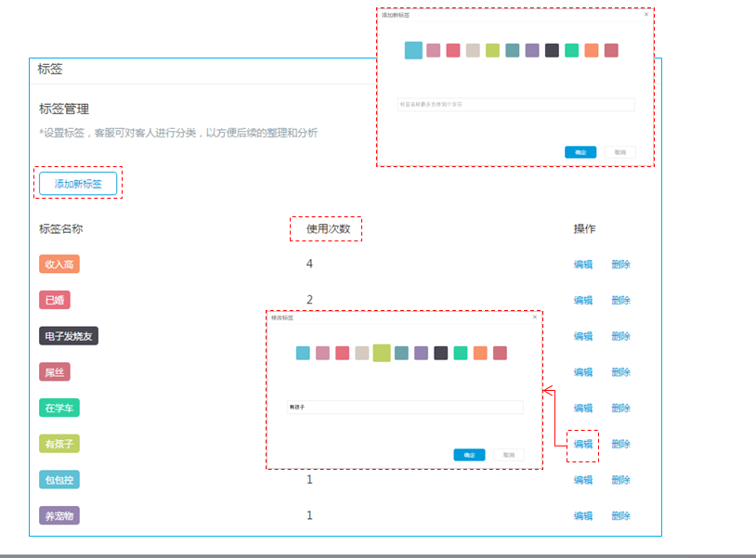This screenshot has height=558, width=756.
Task: Select the light blue swatch in 修改标签 dialog
Action: (x=303, y=353)
